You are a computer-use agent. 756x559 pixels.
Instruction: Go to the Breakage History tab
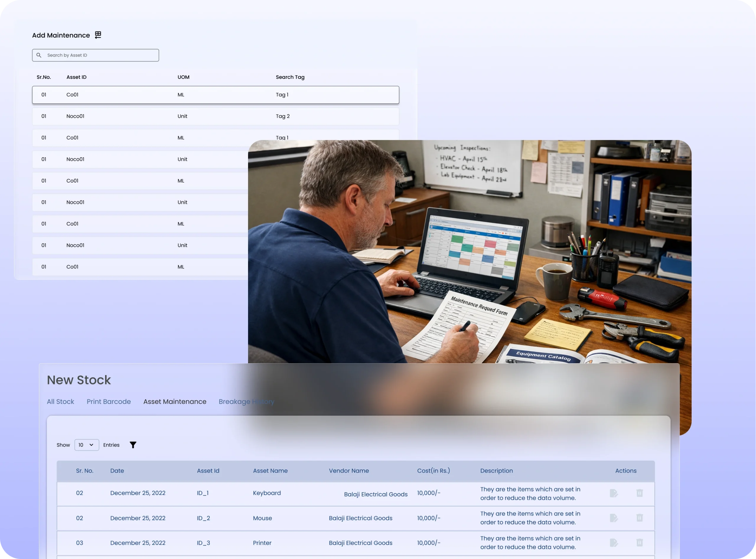[x=246, y=402]
